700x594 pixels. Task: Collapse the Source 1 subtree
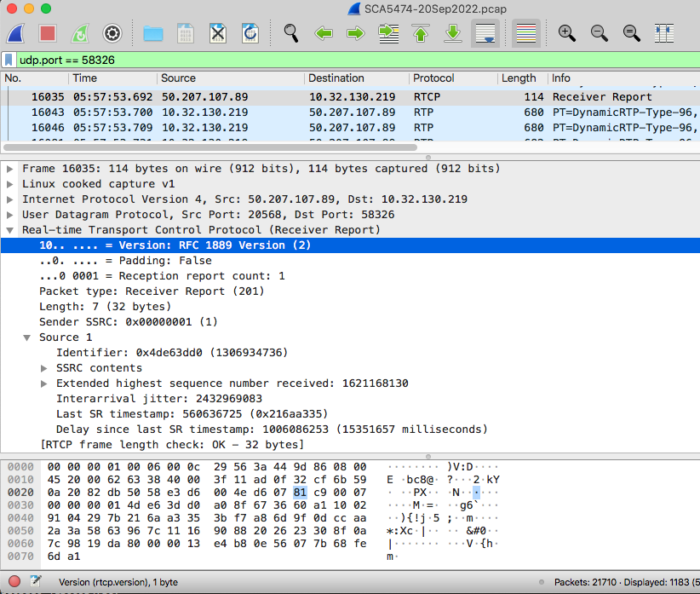coord(26,336)
